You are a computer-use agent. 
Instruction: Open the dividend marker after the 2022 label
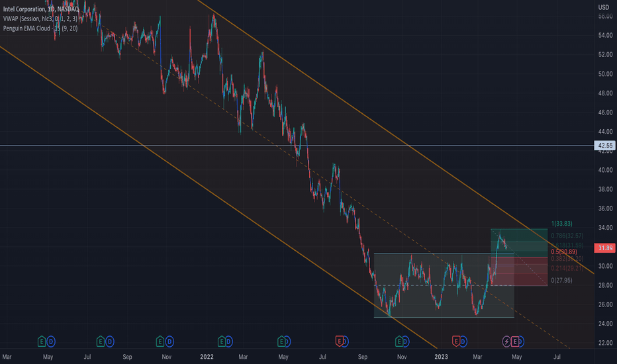point(229,341)
